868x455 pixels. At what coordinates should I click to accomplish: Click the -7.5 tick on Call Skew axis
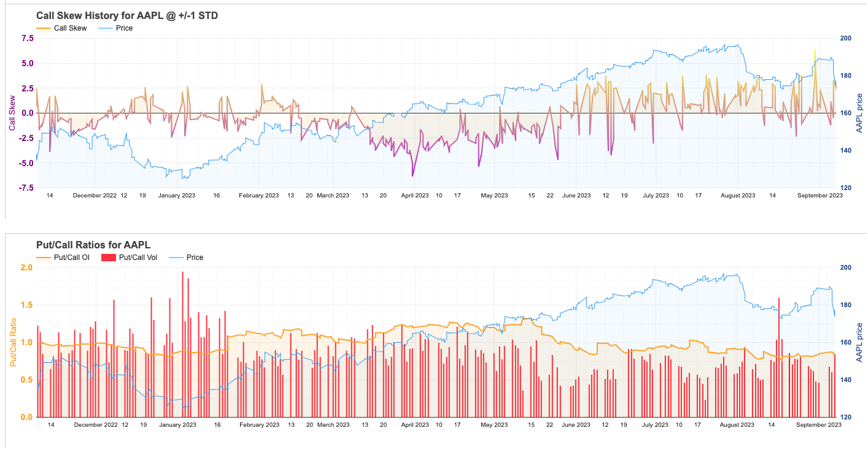(26, 188)
